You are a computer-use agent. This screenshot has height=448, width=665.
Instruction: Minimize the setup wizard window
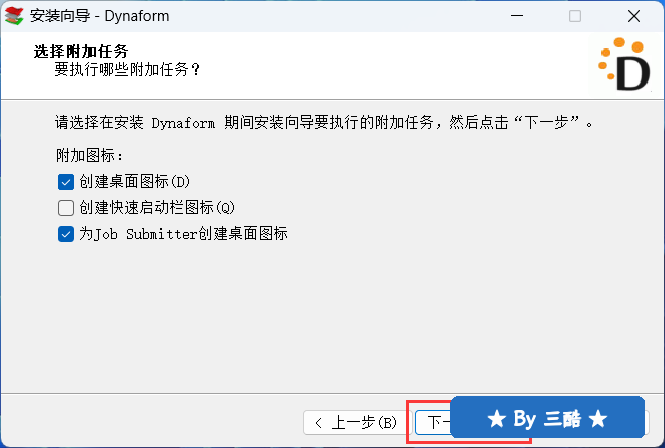(517, 16)
